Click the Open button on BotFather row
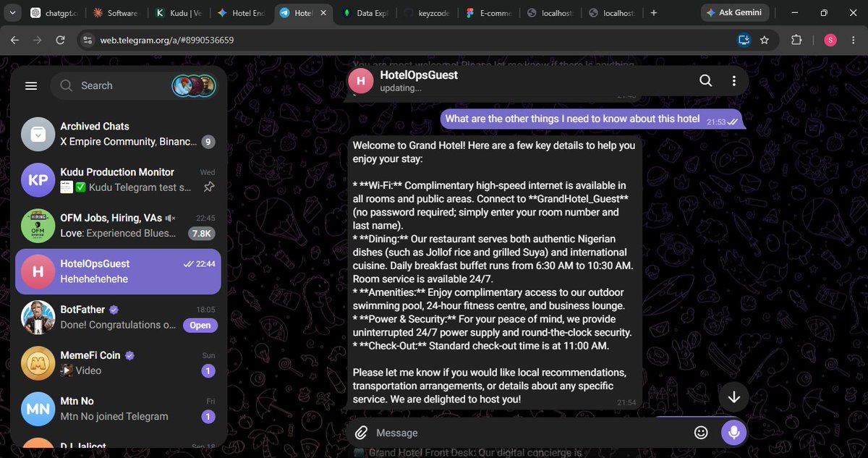 [x=200, y=325]
